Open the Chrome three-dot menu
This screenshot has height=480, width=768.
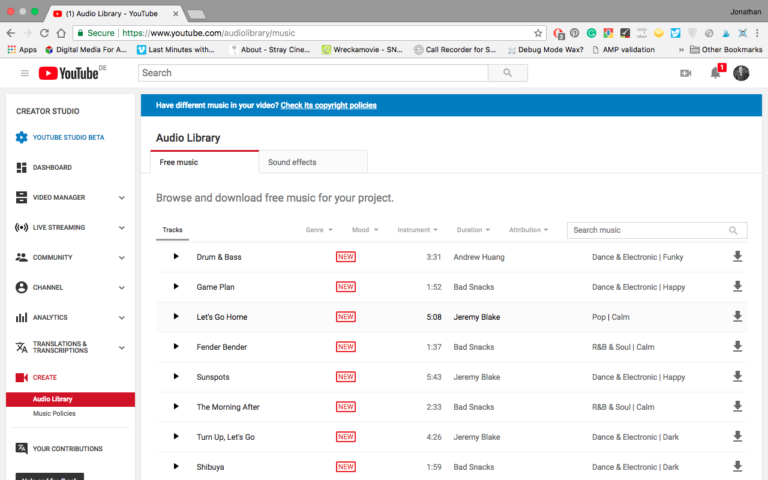[757, 33]
